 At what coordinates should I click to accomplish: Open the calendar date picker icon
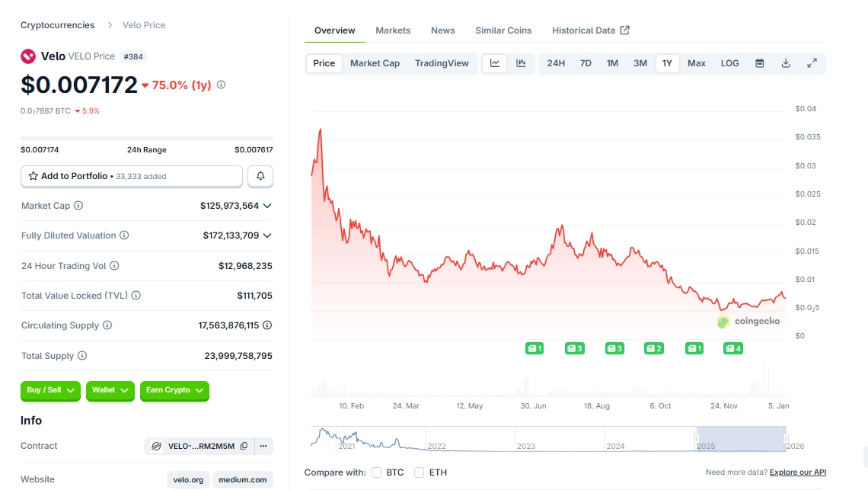[759, 63]
